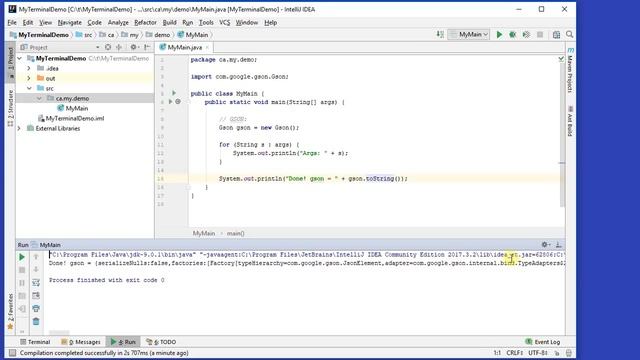Viewport: 640px width, 360px height.
Task: Collapse the src folder
Action: tap(29, 88)
